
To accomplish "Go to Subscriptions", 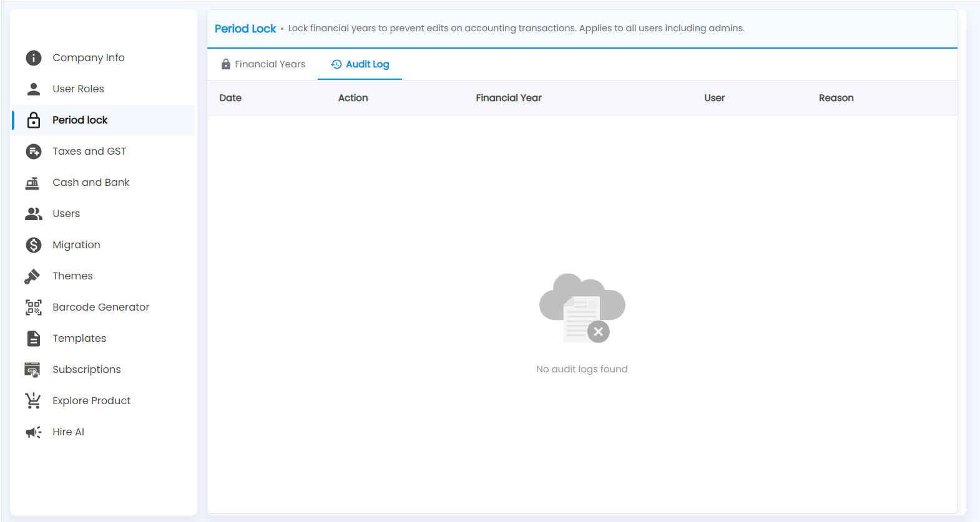I will 104,370.
